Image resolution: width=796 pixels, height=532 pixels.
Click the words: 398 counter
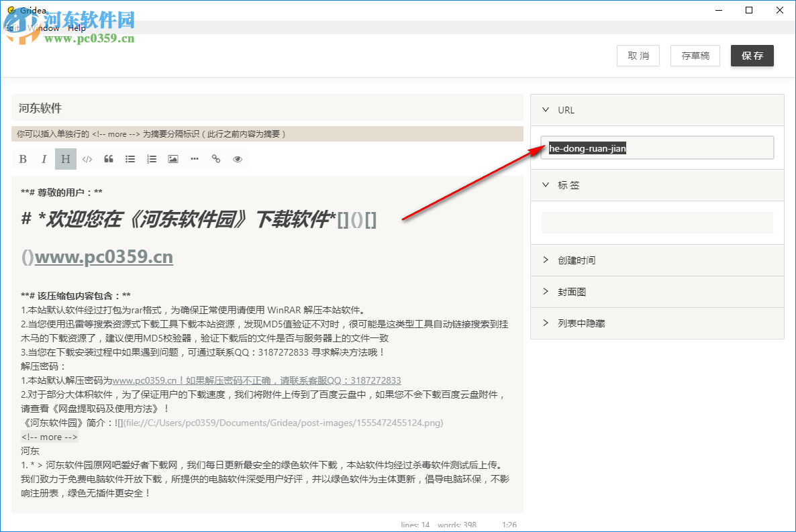tap(457, 525)
